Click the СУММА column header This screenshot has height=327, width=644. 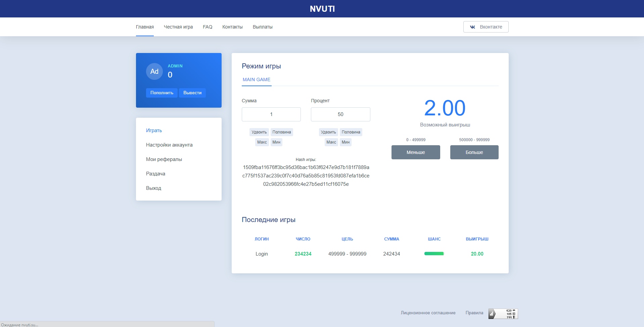point(392,239)
